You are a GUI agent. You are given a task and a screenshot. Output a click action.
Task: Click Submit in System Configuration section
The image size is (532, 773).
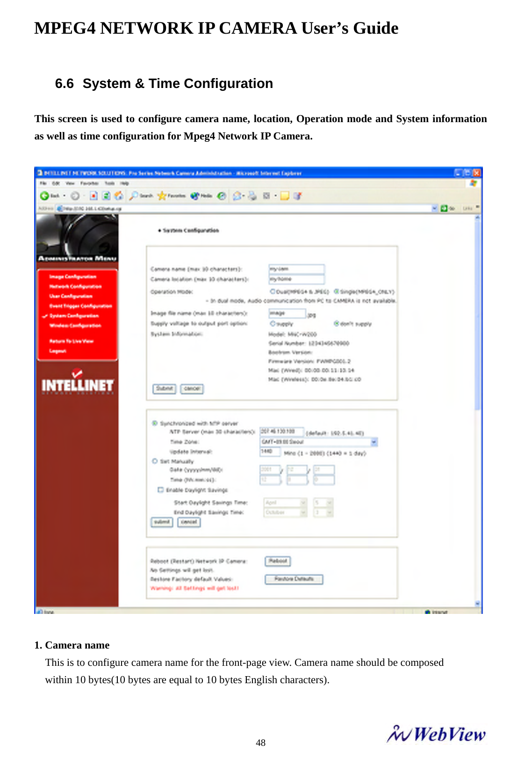pyautogui.click(x=165, y=389)
